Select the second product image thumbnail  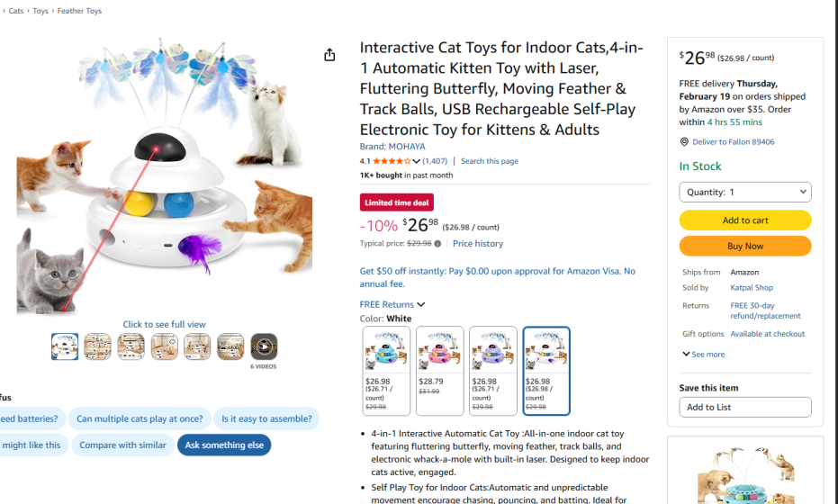[97, 346]
